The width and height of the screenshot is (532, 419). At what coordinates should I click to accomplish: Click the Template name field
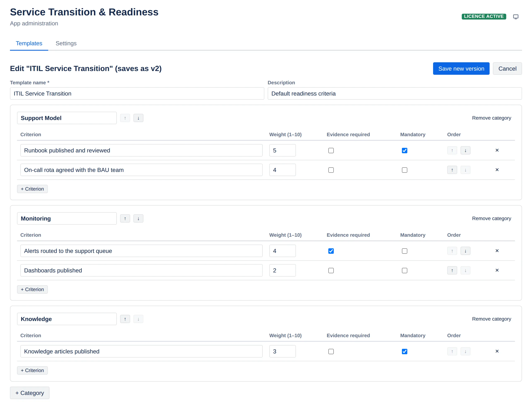[137, 93]
